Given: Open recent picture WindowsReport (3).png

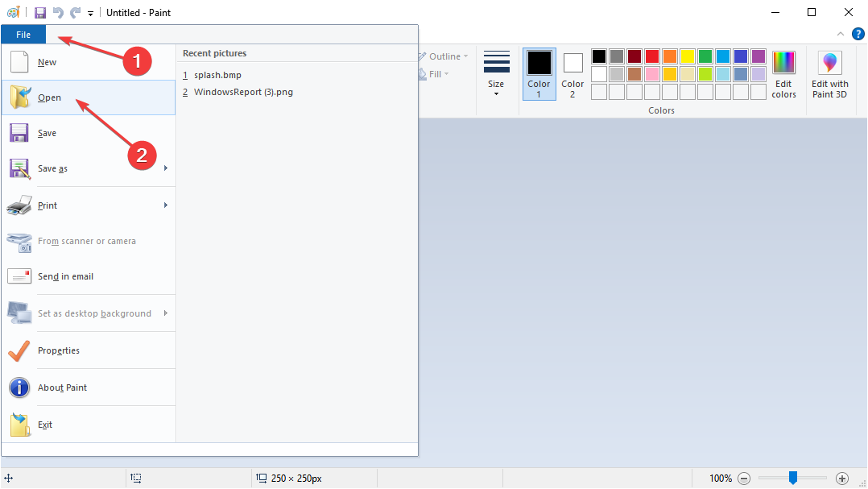Looking at the screenshot, I should coord(238,92).
